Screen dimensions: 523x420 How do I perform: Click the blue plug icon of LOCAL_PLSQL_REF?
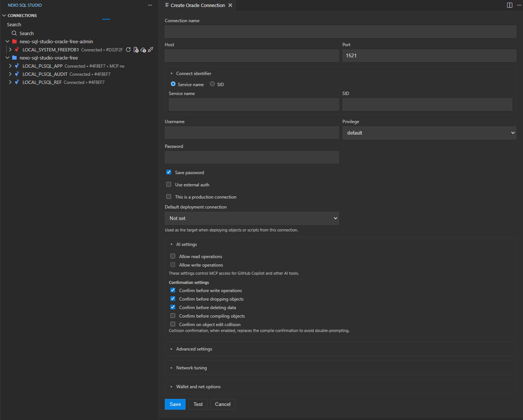pos(17,82)
